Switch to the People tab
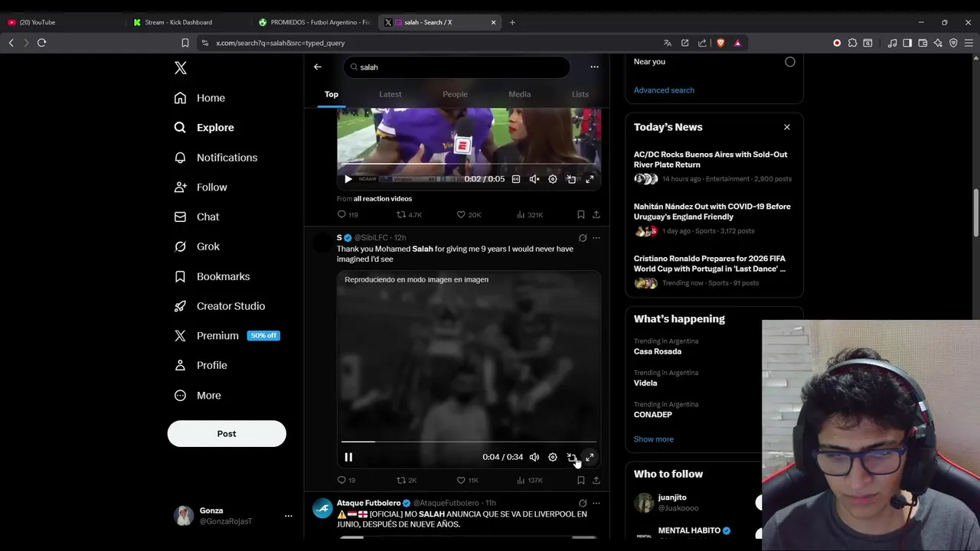The height and width of the screenshot is (551, 980). (455, 94)
